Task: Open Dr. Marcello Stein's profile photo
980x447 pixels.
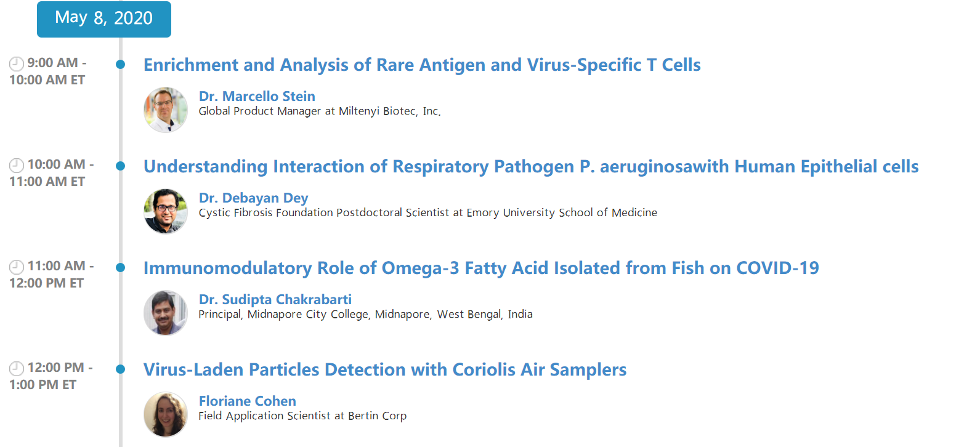Action: pyautogui.click(x=166, y=110)
